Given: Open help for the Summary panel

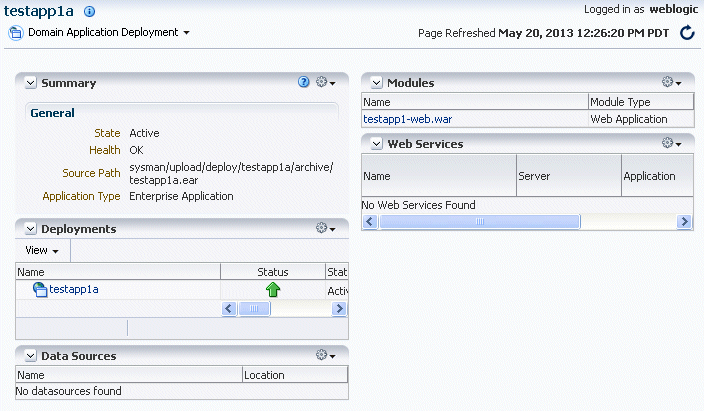Looking at the screenshot, I should point(304,82).
